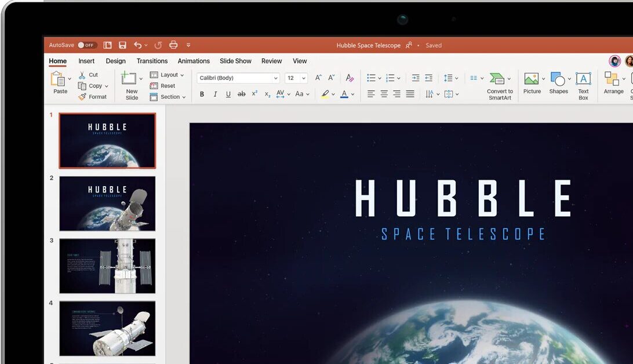Center align text
This screenshot has height=364, width=633.
coord(384,94)
